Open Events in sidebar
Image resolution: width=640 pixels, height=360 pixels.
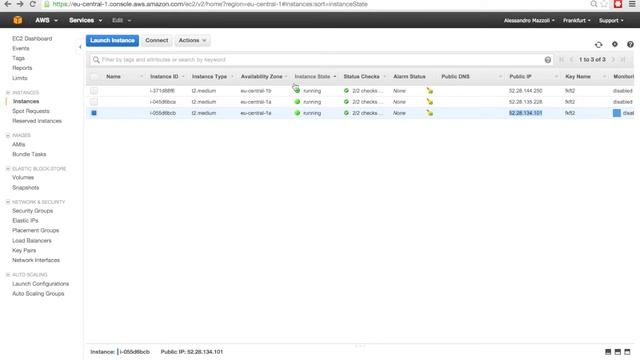[21, 48]
